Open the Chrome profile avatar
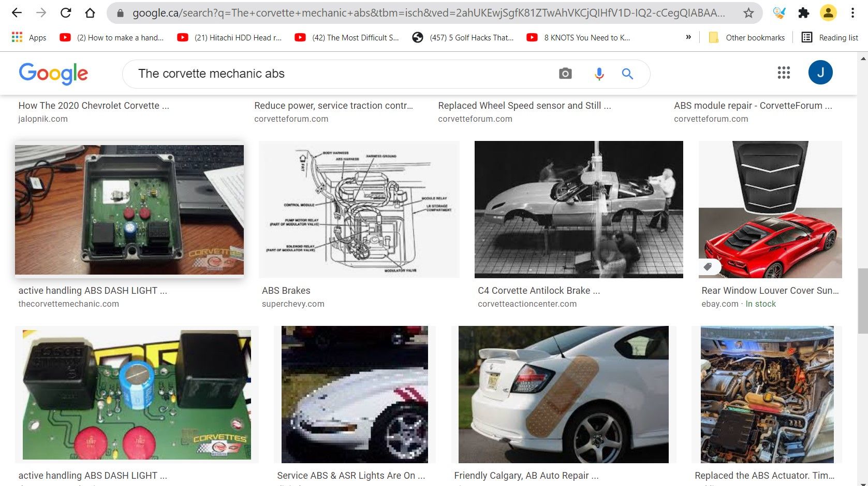The image size is (868, 486). (x=828, y=13)
